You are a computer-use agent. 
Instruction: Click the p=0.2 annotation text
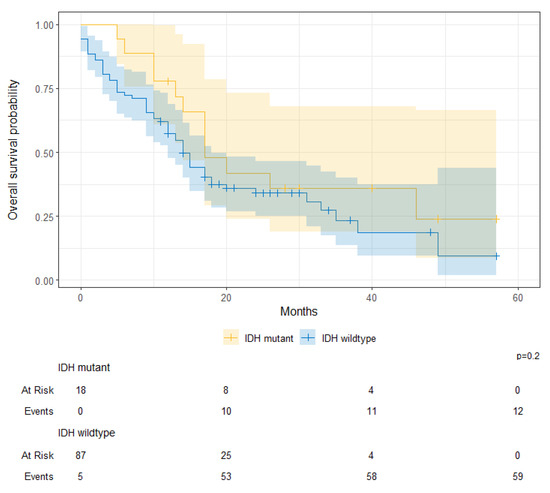point(528,356)
